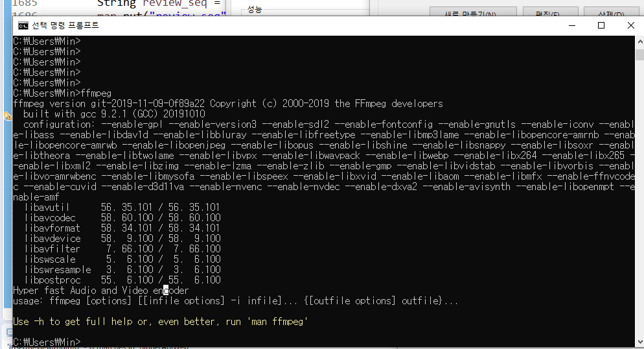
Task: Click the 'built with gcc 9.2.1' line
Action: click(114, 114)
